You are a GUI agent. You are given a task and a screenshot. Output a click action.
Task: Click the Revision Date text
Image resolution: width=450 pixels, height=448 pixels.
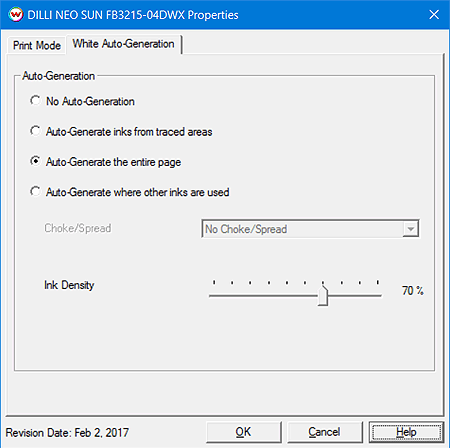[x=67, y=433]
